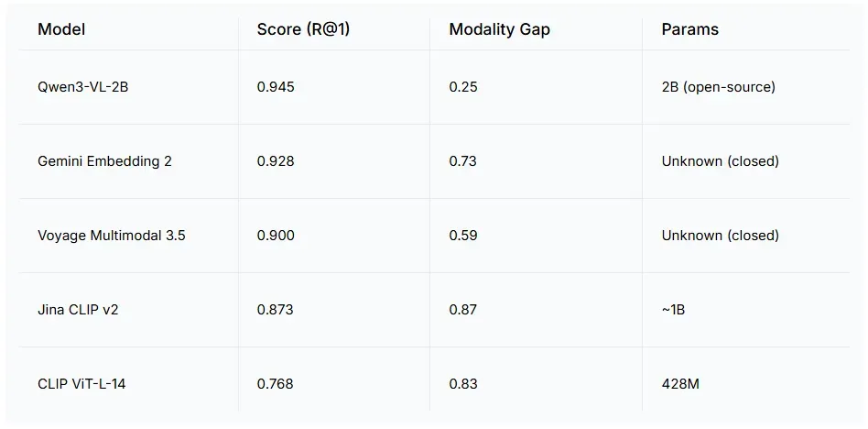Click the 0.768 score value
This screenshot has width=868, height=429.
[x=275, y=383]
